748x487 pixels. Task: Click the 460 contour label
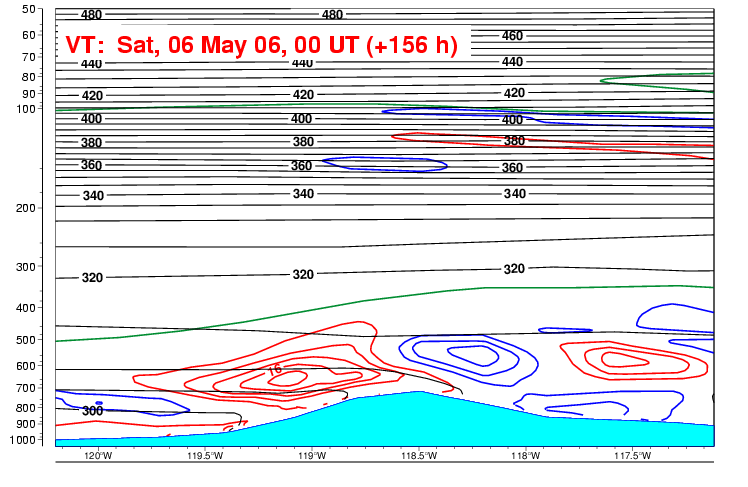pyautogui.click(x=512, y=36)
